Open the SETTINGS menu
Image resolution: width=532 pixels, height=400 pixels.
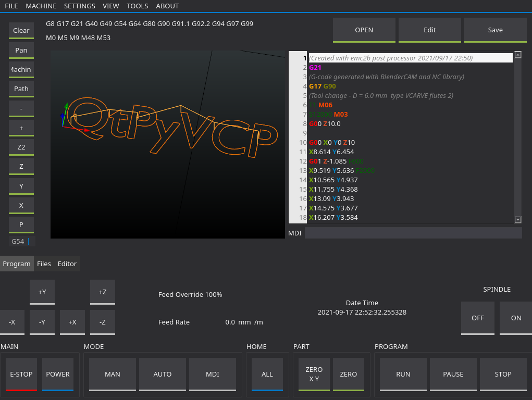click(x=79, y=6)
